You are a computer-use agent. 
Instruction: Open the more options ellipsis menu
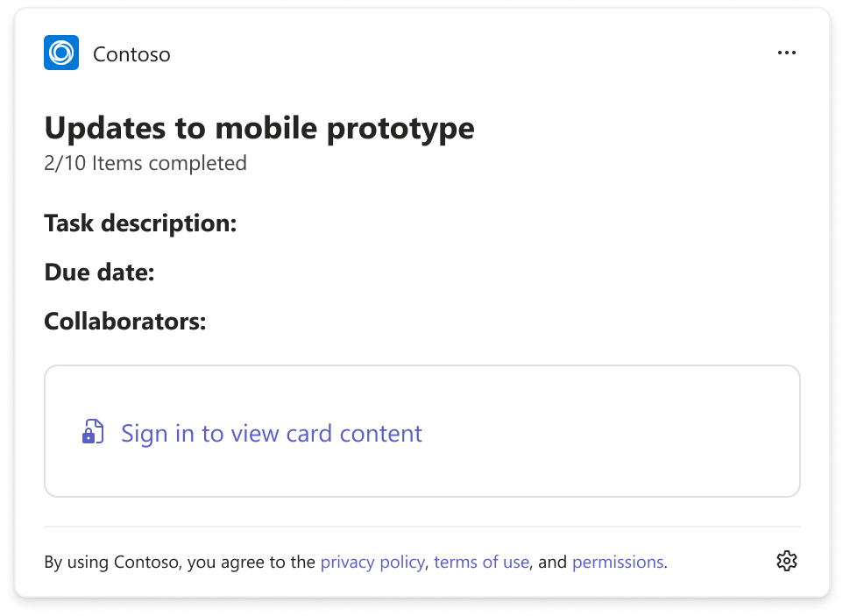[x=787, y=53]
